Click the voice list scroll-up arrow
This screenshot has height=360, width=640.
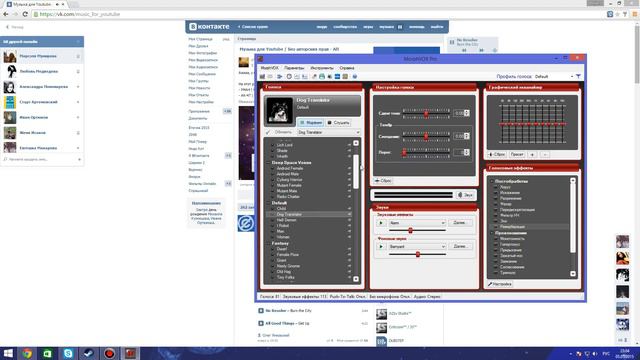(356, 143)
